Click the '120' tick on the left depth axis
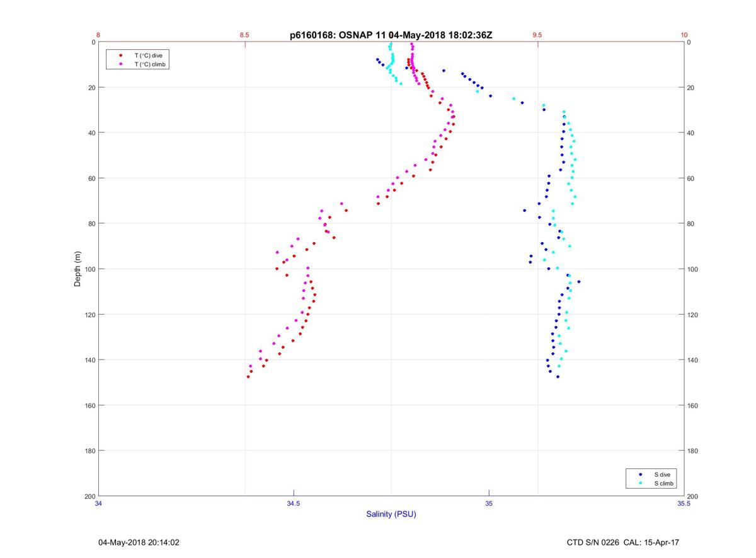 89,315
